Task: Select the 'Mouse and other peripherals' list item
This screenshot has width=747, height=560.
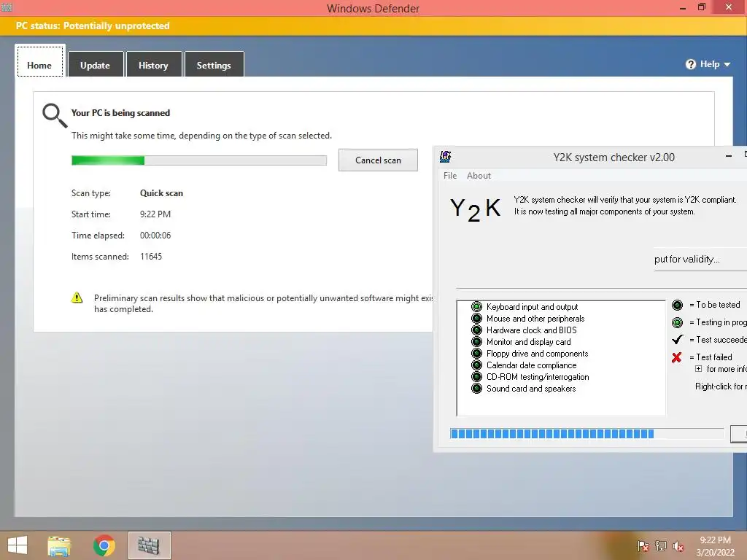Action: (x=535, y=319)
